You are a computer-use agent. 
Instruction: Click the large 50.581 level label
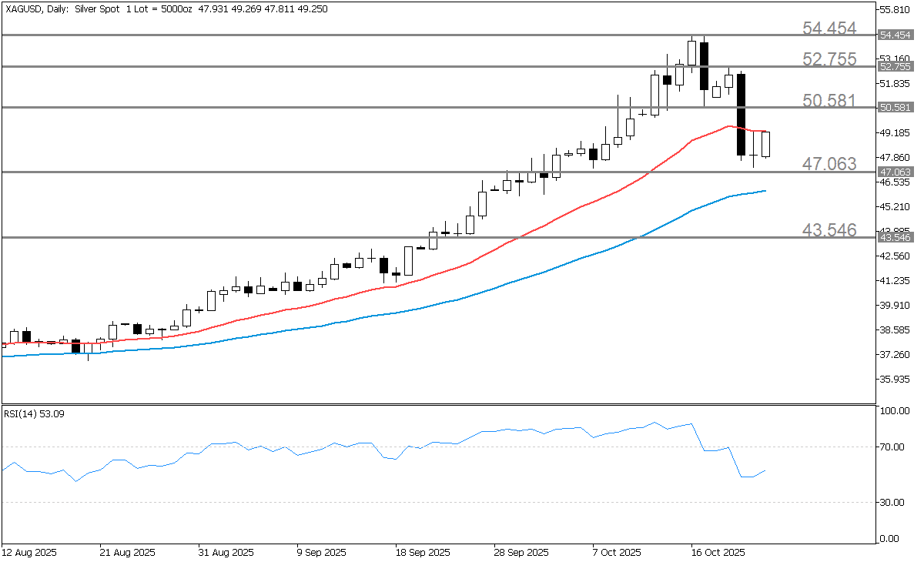pyautogui.click(x=829, y=100)
